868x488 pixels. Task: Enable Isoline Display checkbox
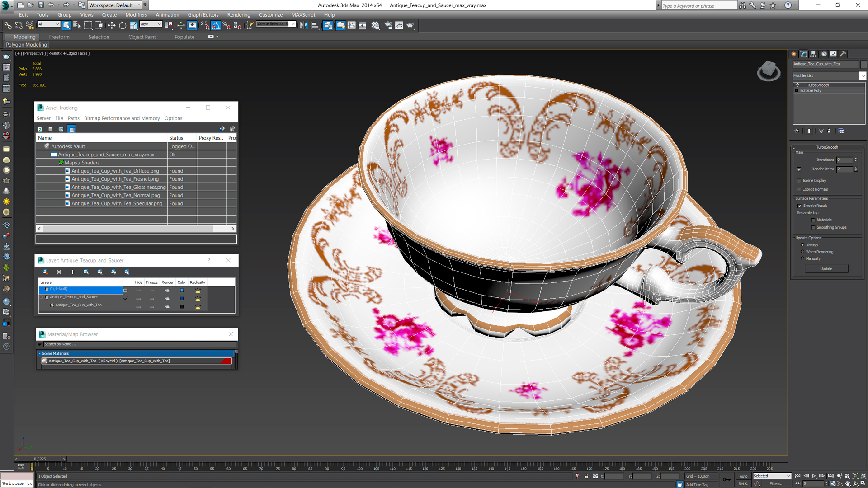[x=799, y=181]
